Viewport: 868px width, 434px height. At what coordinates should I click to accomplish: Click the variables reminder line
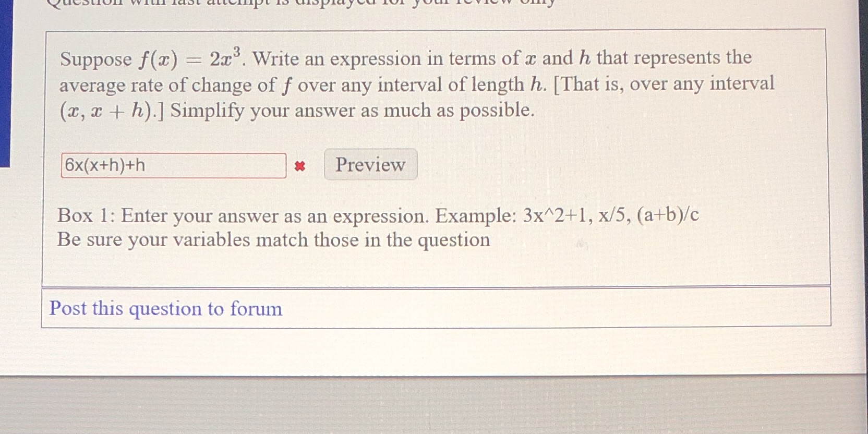point(273,239)
